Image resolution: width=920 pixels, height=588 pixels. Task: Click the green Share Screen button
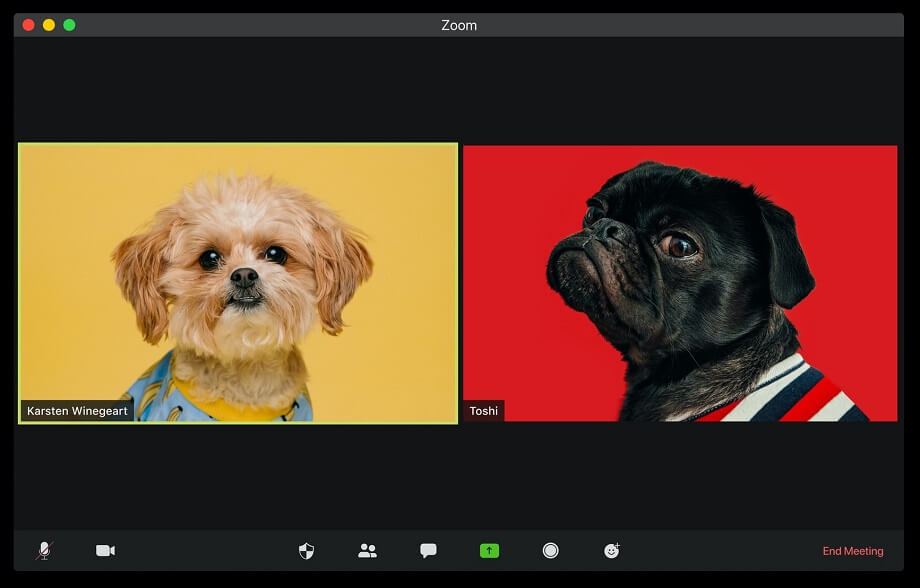point(489,551)
